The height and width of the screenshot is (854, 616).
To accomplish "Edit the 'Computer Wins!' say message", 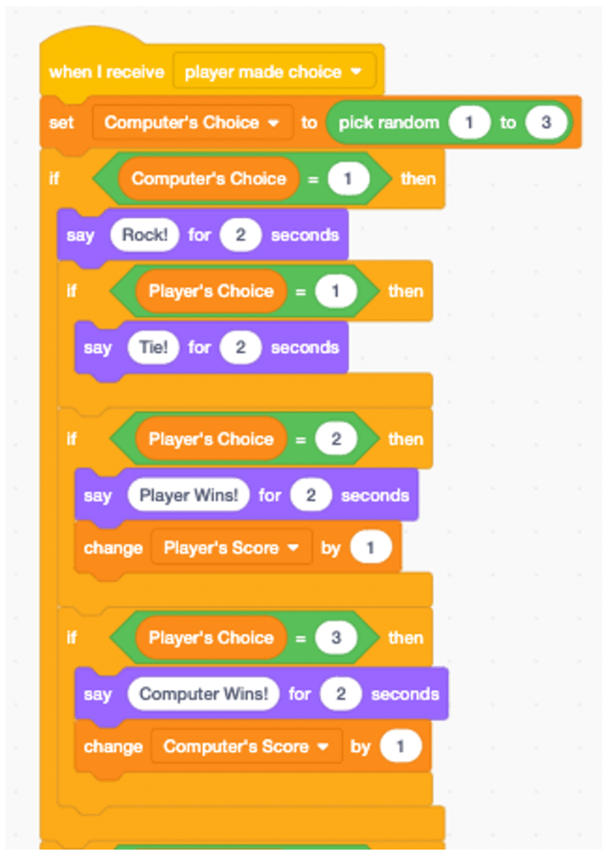I will click(203, 693).
